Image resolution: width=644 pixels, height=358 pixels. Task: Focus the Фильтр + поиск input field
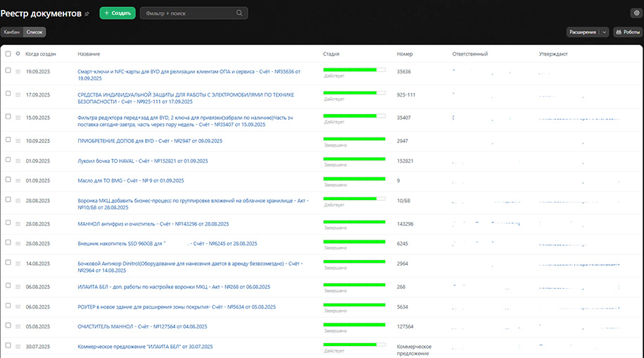point(188,13)
